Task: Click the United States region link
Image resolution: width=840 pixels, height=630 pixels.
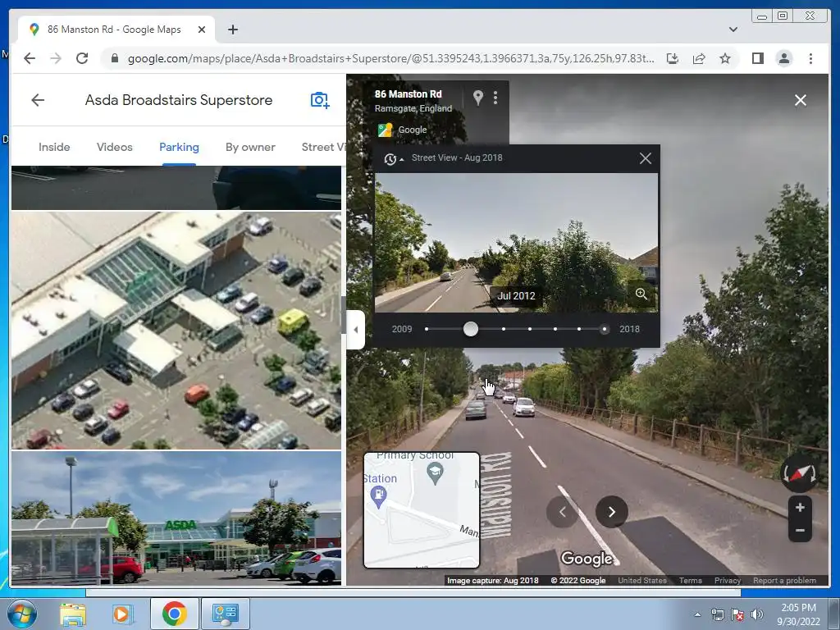Action: click(642, 580)
